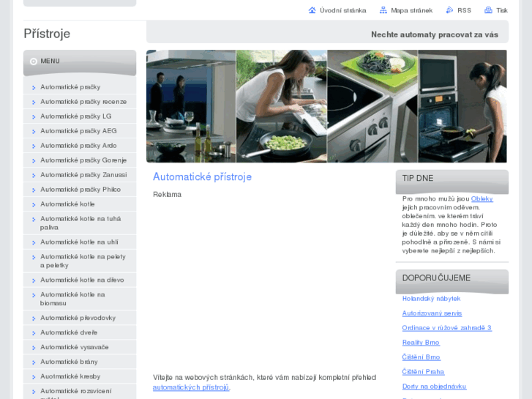Screen dimensions: 532x399
Task: Open Automatické pračky Zanussi page
Action: (80, 174)
